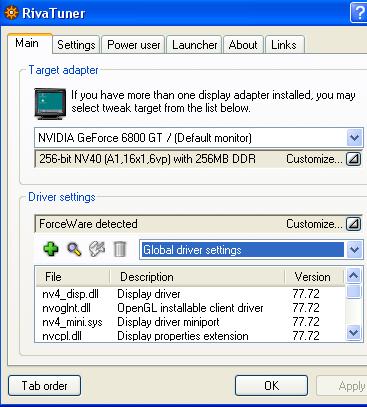Click the green plus add profile icon
The width and height of the screenshot is (367, 407).
51,249
